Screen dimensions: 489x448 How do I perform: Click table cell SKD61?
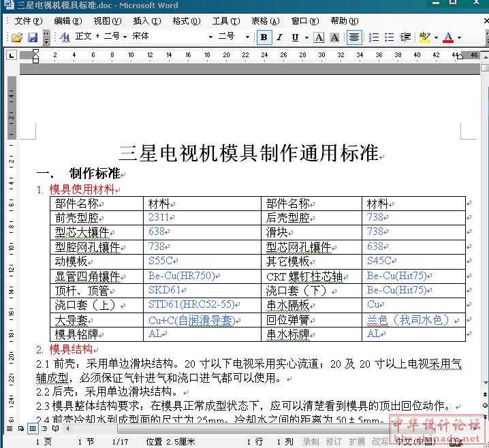[165, 290]
